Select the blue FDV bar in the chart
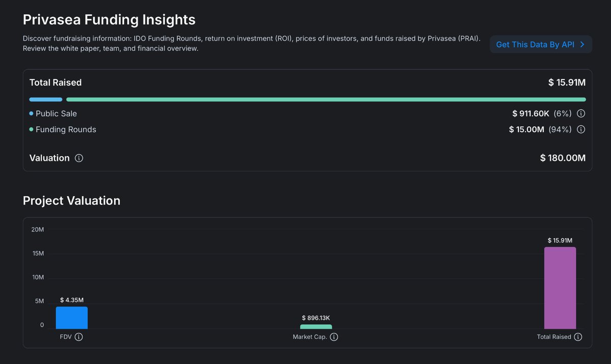Screen dimensions: 611x364 tap(71, 316)
